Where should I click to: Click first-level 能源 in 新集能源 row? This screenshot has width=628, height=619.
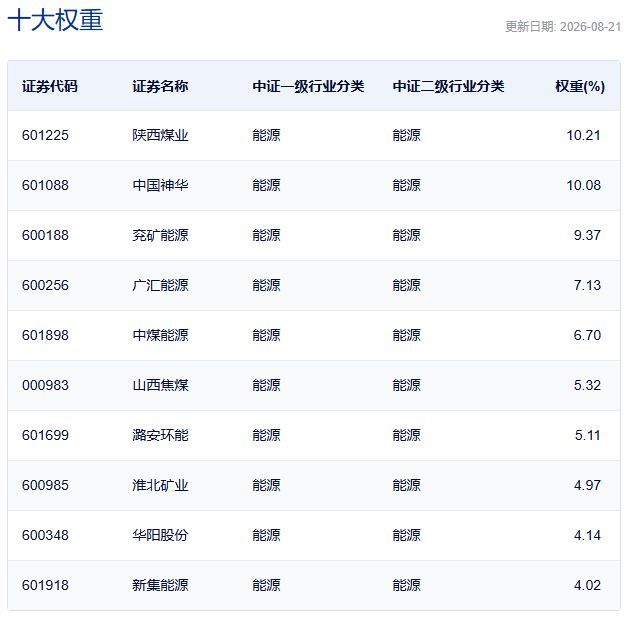click(x=266, y=586)
